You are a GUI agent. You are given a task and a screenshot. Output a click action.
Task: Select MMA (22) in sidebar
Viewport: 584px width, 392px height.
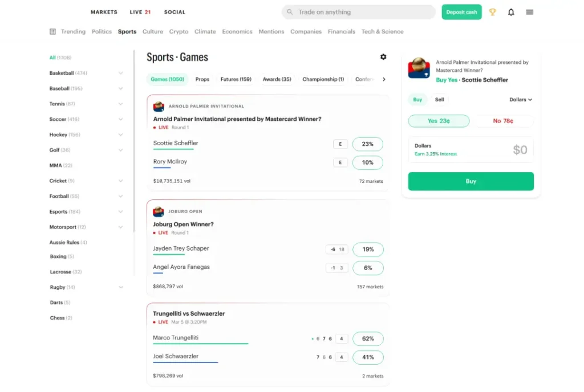60,165
